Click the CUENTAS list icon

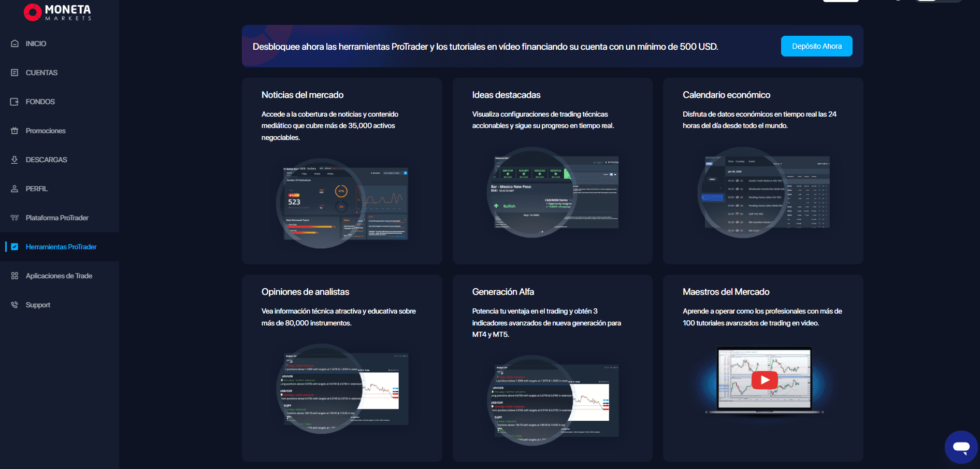click(x=15, y=73)
